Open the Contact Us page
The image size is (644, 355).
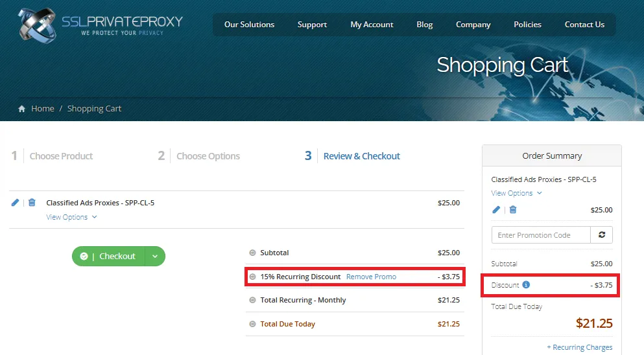[x=584, y=25]
